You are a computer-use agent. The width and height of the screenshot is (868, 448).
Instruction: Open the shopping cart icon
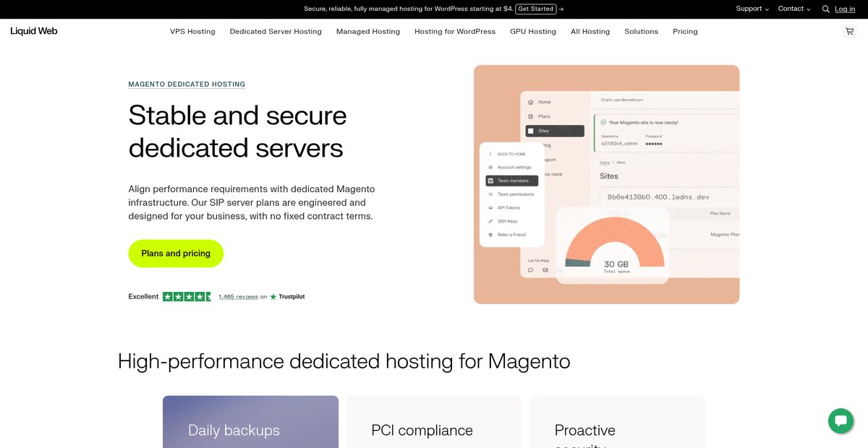[849, 32]
